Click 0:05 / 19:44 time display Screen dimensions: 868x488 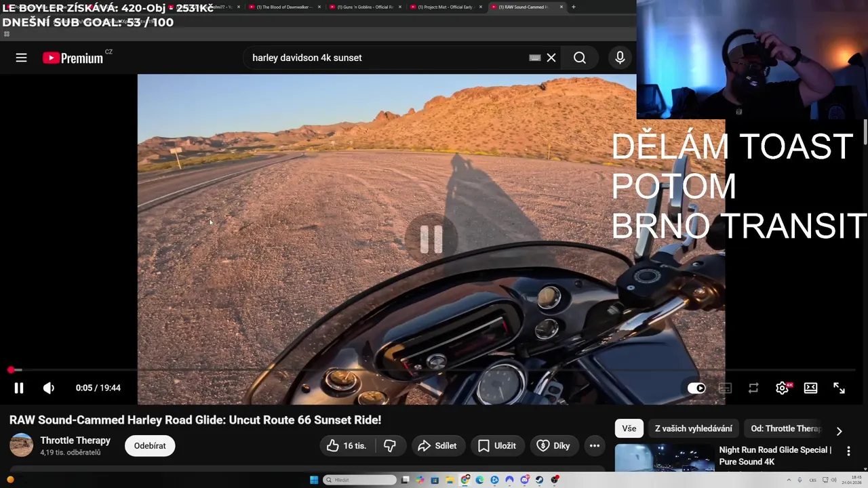point(98,388)
